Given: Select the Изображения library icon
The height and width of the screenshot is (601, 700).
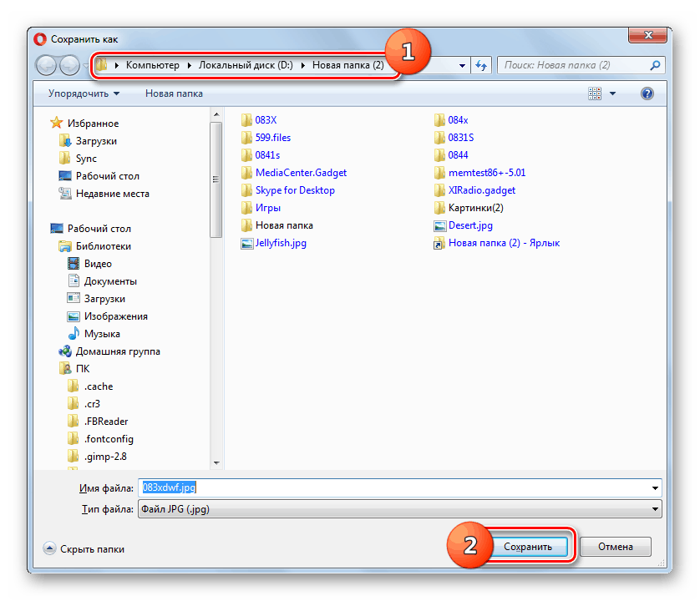Looking at the screenshot, I should (74, 316).
